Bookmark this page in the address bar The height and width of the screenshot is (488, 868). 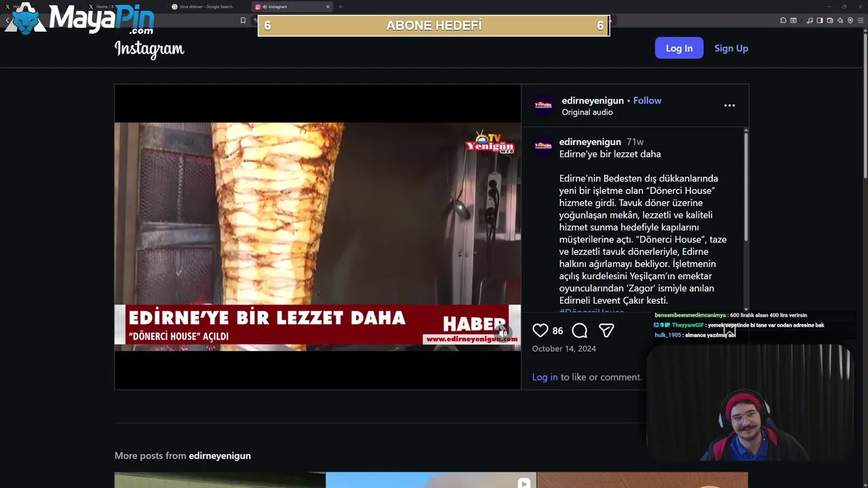click(243, 20)
